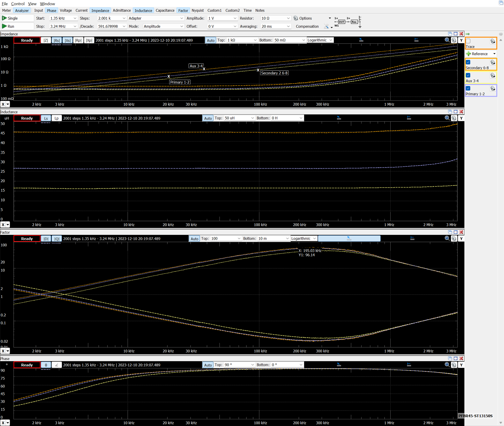This screenshot has height=426, width=504.
Task: Maximize the Inductance panel
Action: coord(456,112)
